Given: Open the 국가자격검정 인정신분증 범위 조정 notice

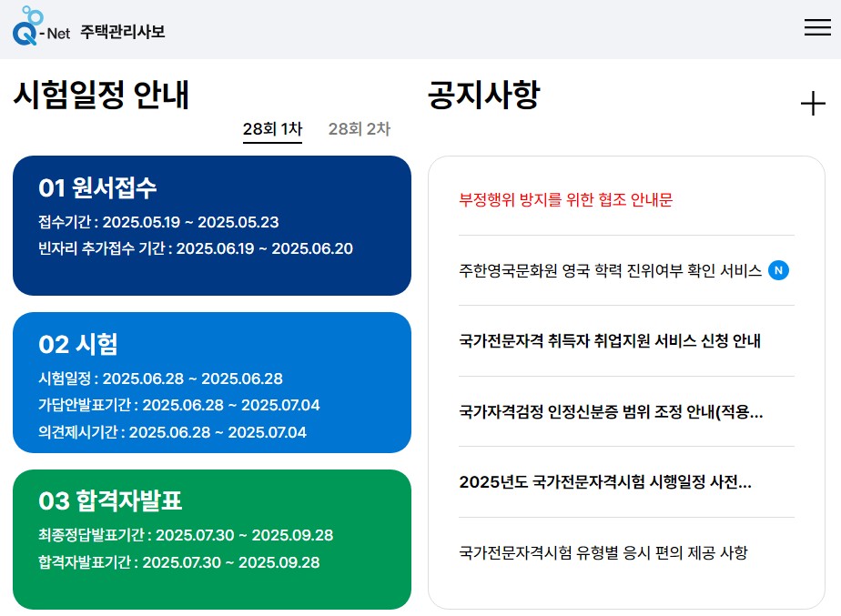Looking at the screenshot, I should 611,412.
